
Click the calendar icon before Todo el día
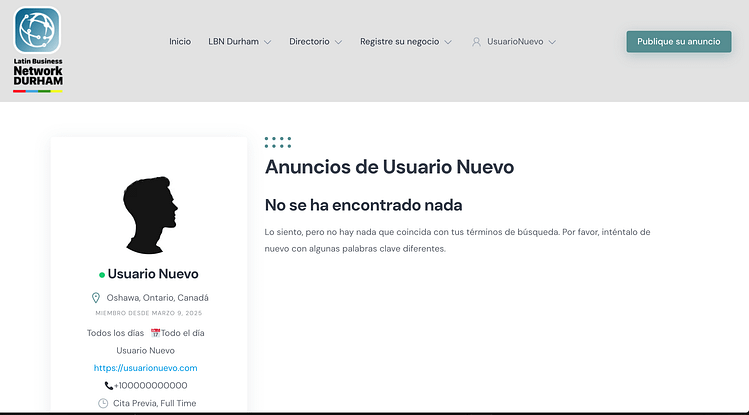pos(155,333)
